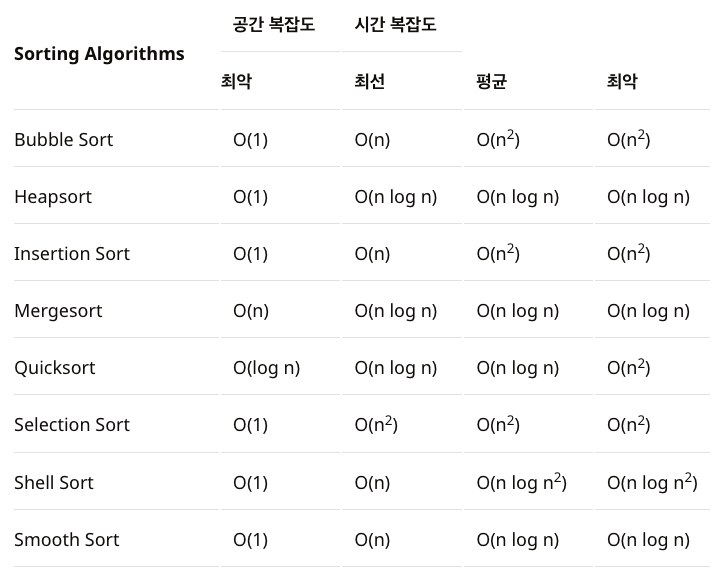Select Selection Sort's best case O(n²) cell
Screen dimensions: 726x580
(x=376, y=424)
